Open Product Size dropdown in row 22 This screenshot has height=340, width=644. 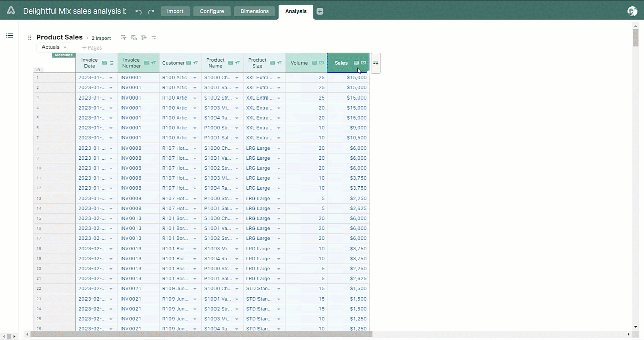(x=279, y=289)
